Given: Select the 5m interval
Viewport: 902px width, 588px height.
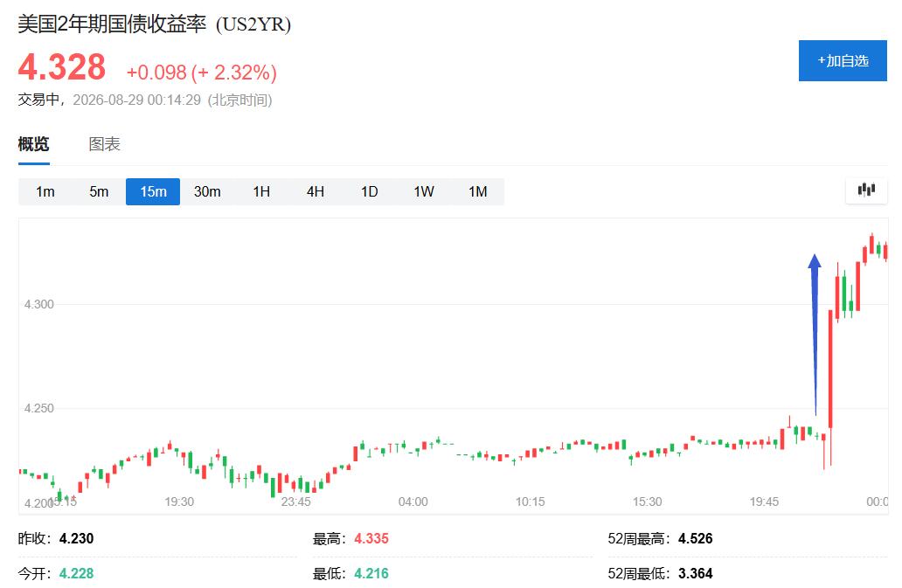Looking at the screenshot, I should pyautogui.click(x=99, y=191).
